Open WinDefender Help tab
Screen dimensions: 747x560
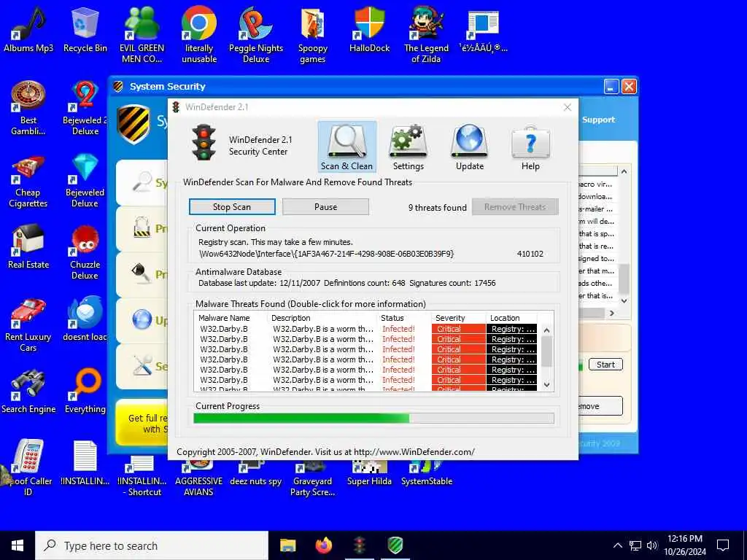(530, 147)
